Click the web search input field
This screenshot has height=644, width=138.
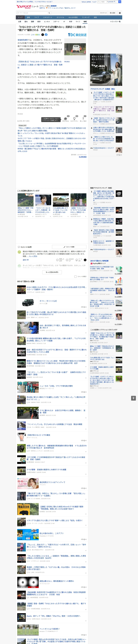(x=102, y=2)
